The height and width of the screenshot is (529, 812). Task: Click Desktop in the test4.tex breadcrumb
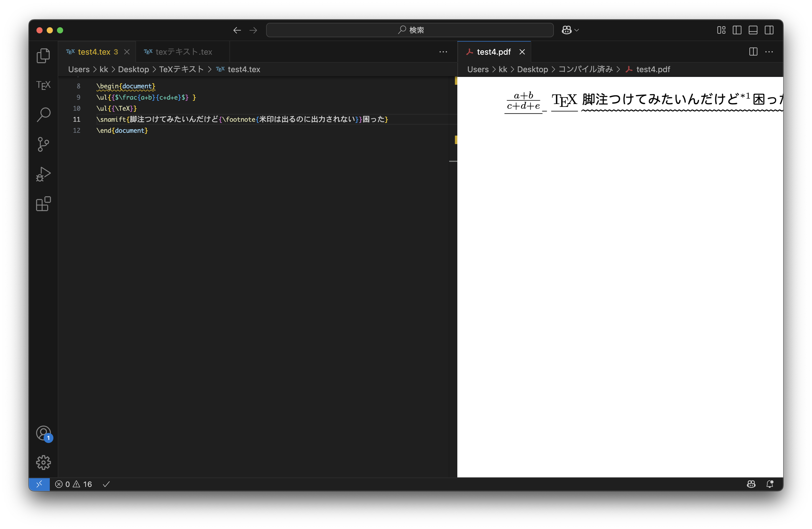click(x=133, y=69)
